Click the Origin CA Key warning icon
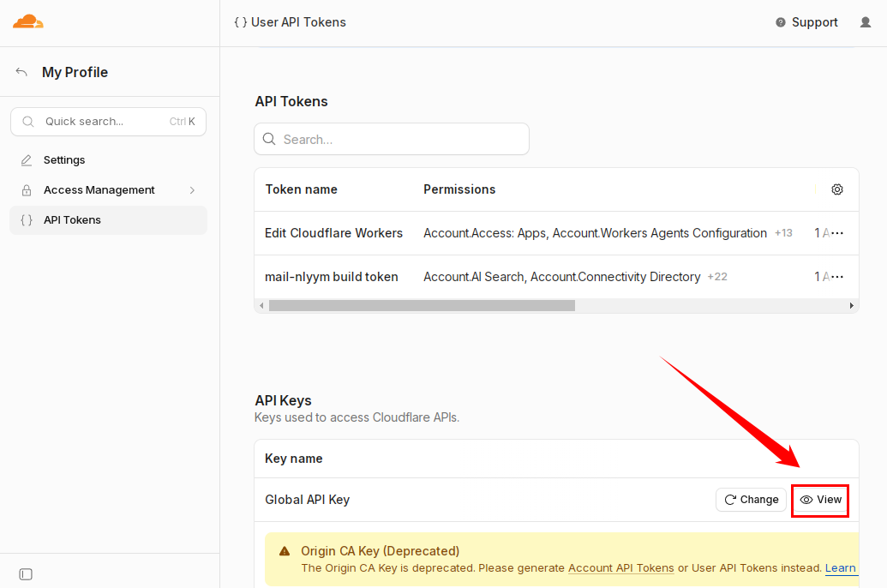 pos(285,551)
